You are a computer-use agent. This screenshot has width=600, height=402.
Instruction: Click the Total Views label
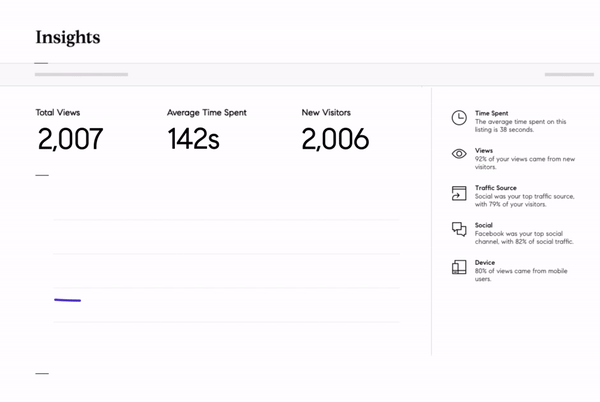pyautogui.click(x=59, y=113)
